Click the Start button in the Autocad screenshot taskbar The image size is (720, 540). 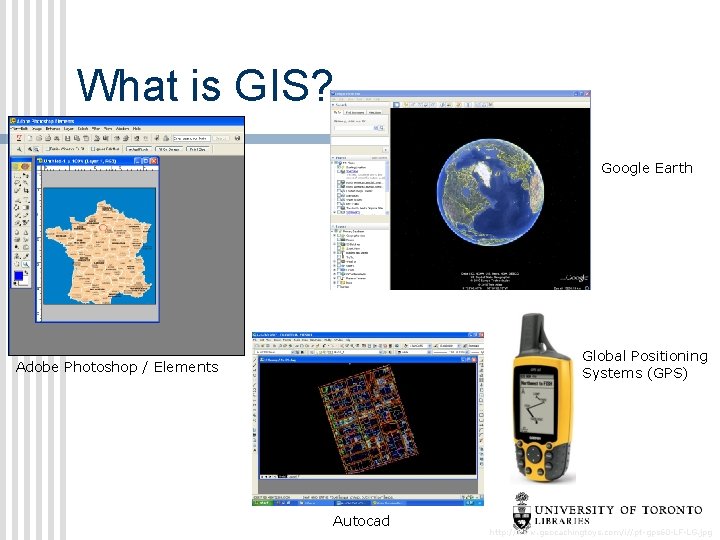[262, 503]
